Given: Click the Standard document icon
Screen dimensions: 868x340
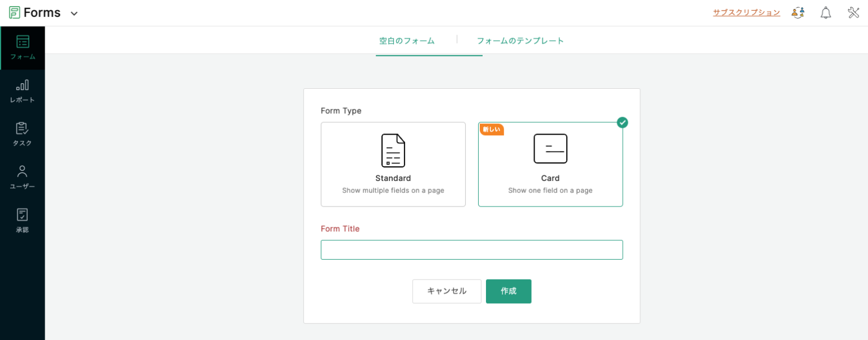Looking at the screenshot, I should click(x=393, y=150).
